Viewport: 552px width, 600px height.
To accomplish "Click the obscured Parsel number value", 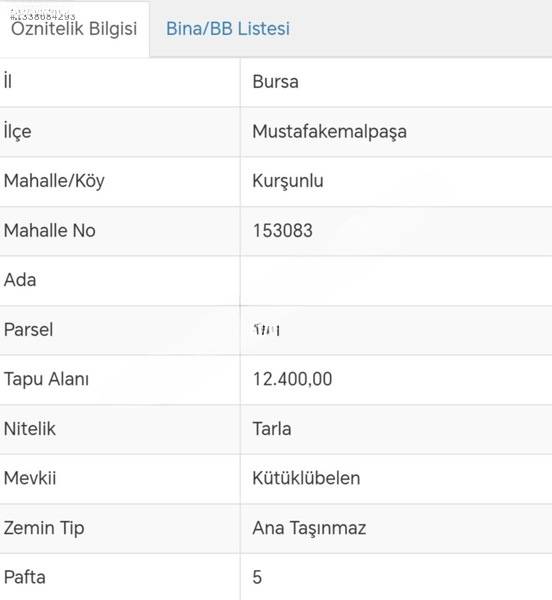I will click(267, 330).
